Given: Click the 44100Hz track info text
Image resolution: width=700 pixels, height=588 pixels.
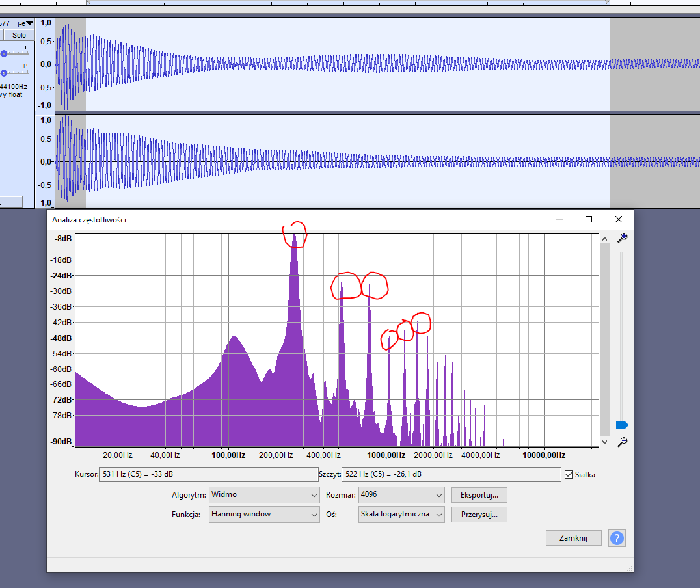Looking at the screenshot, I should (14, 87).
